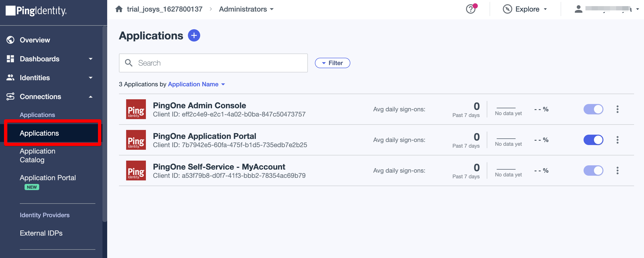Image resolution: width=644 pixels, height=258 pixels.
Task: Toggle PingOne Admin Console enabled switch
Action: pyautogui.click(x=593, y=109)
